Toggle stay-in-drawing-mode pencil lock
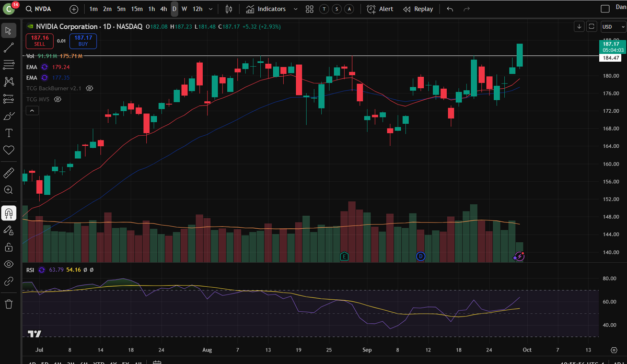Viewport: 627px width, 364px height. pos(8,230)
